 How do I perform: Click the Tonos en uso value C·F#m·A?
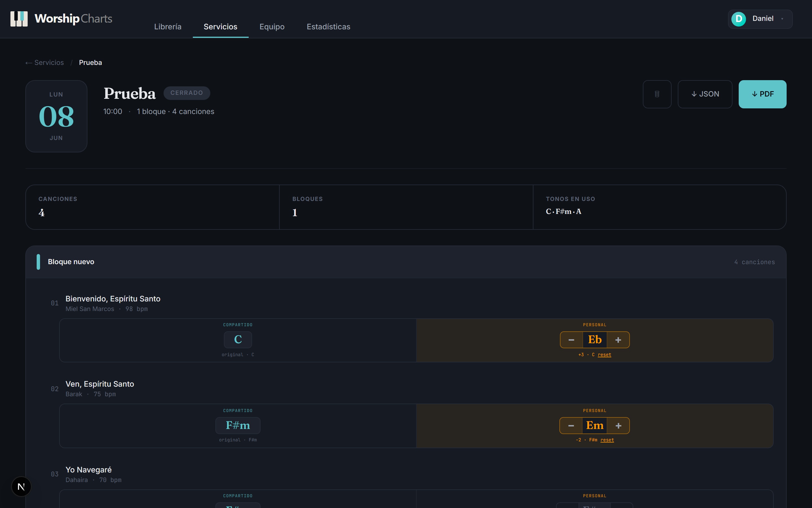click(563, 212)
